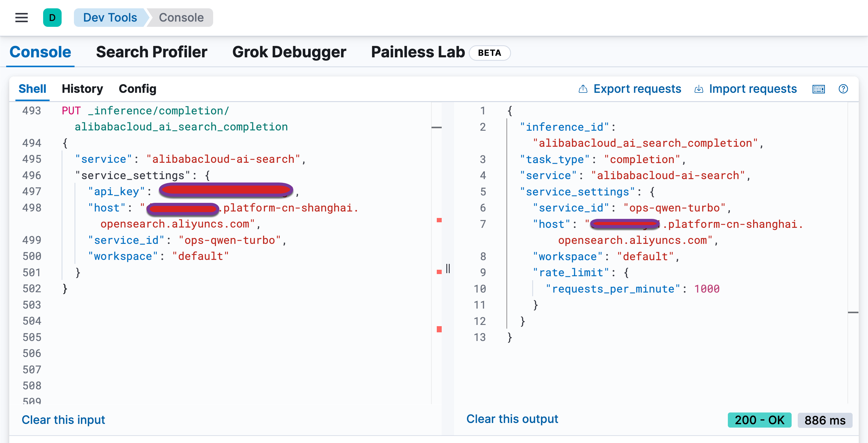Open the hamburger navigation menu

coord(21,18)
